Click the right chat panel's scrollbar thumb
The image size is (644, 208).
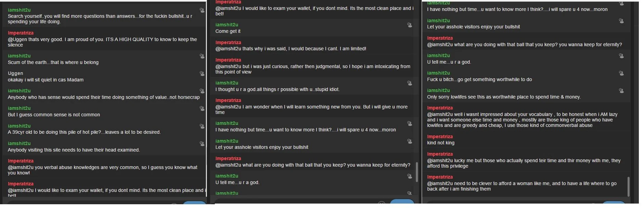pyautogui.click(x=629, y=186)
